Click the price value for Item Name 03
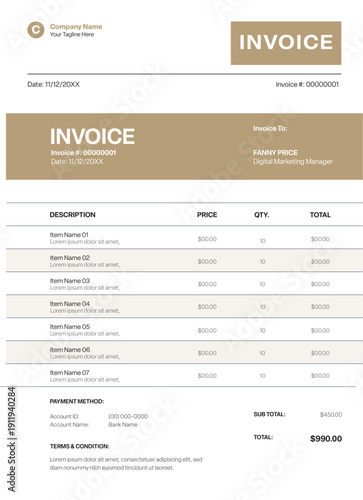The width and height of the screenshot is (363, 500). pos(207,284)
